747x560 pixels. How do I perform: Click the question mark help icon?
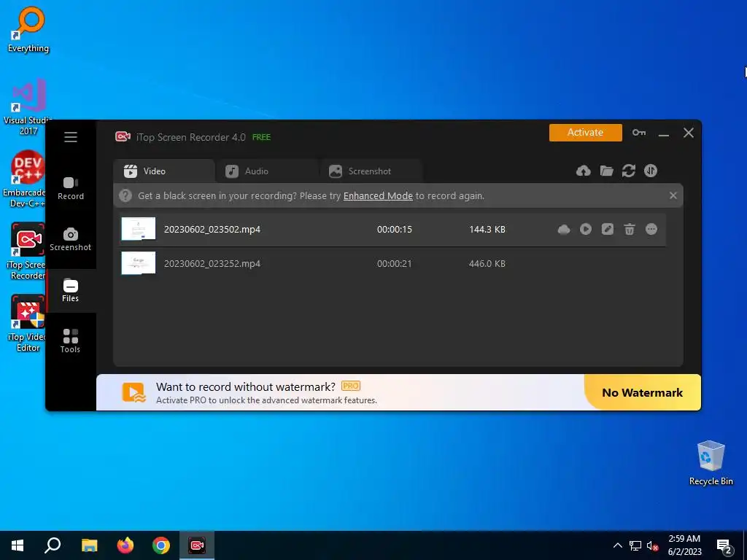(x=125, y=195)
